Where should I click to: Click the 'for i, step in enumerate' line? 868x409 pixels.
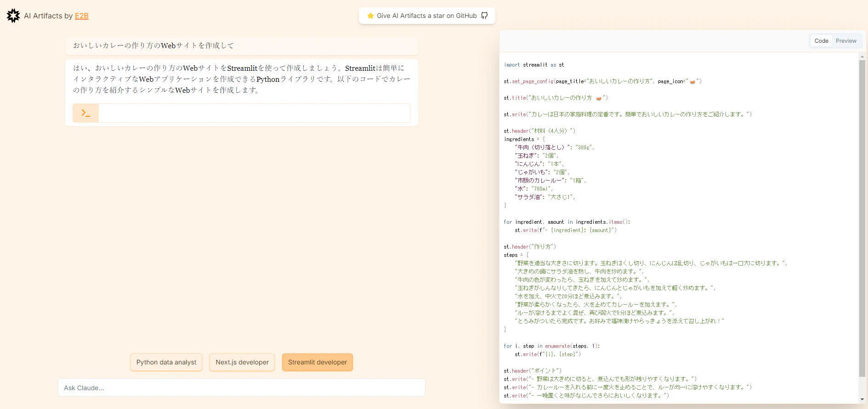point(551,346)
